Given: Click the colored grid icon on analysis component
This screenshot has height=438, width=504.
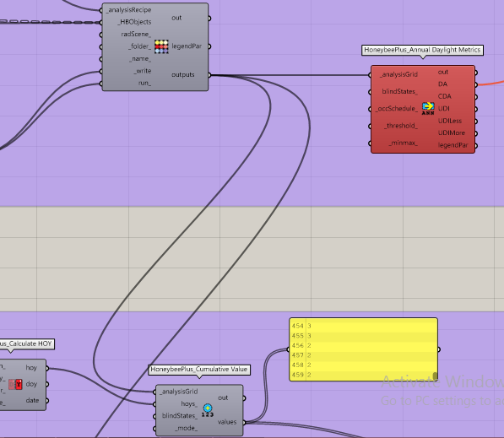Looking at the screenshot, I should pyautogui.click(x=161, y=46).
